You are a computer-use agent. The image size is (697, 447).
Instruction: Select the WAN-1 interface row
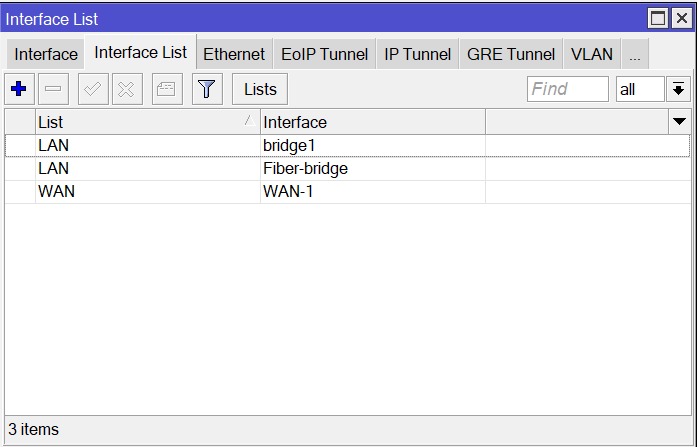tap(288, 191)
